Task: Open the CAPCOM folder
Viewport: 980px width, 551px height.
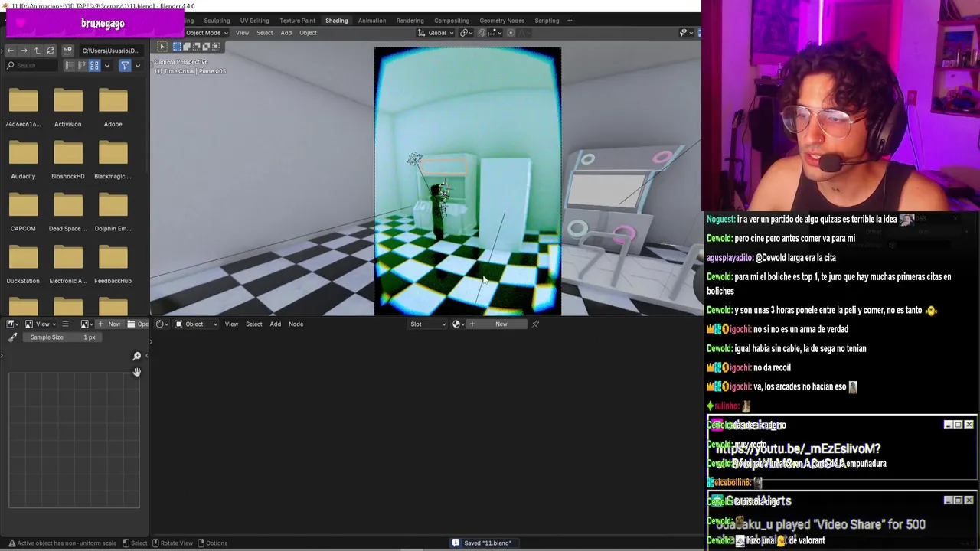Action: [23, 211]
